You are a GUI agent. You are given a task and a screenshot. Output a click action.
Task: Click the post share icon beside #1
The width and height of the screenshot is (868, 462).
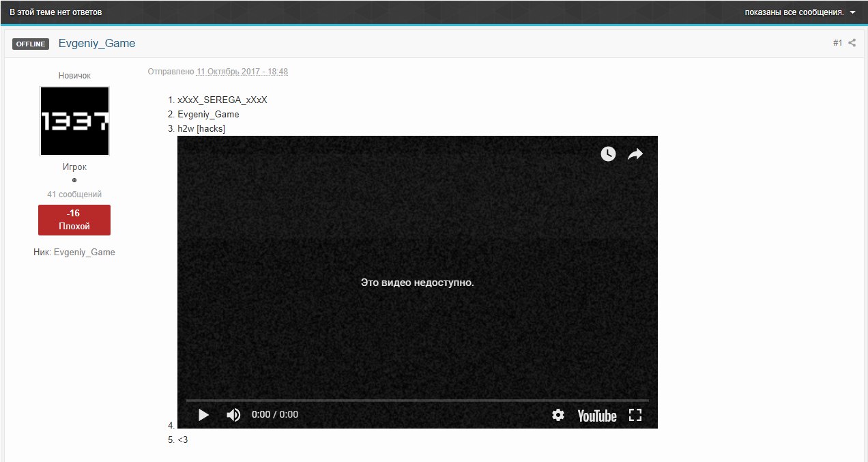coord(852,43)
